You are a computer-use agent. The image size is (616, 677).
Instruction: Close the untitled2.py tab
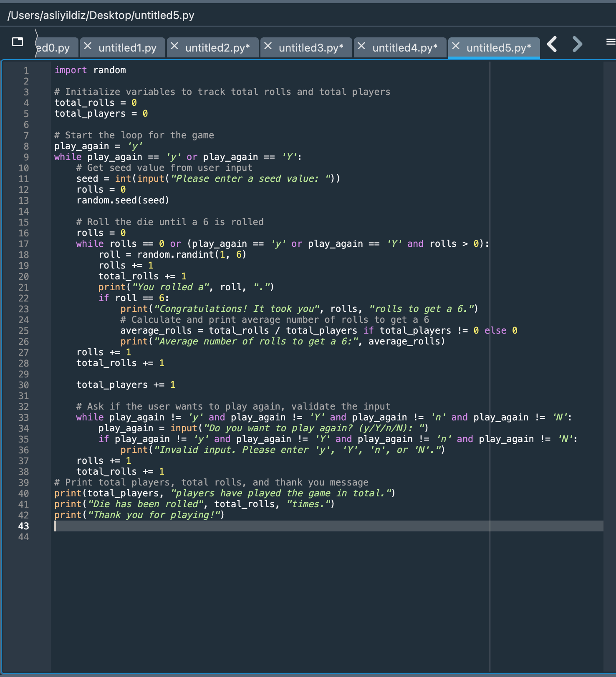click(x=174, y=46)
